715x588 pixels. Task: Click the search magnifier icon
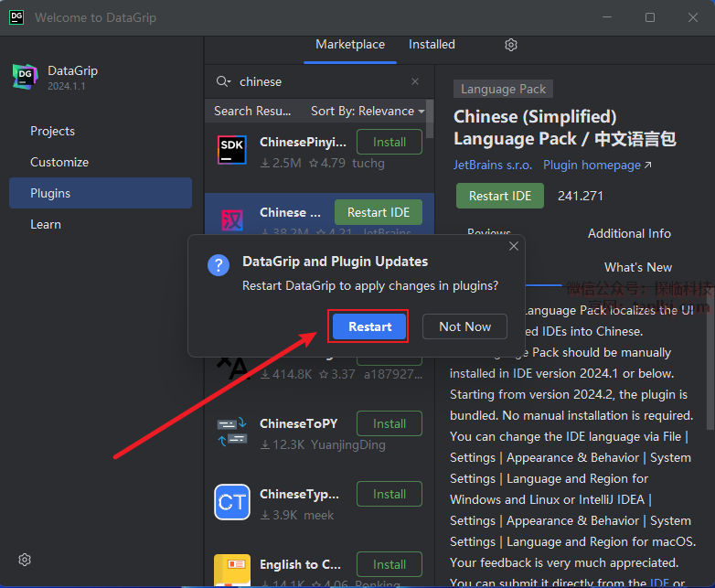(x=223, y=81)
